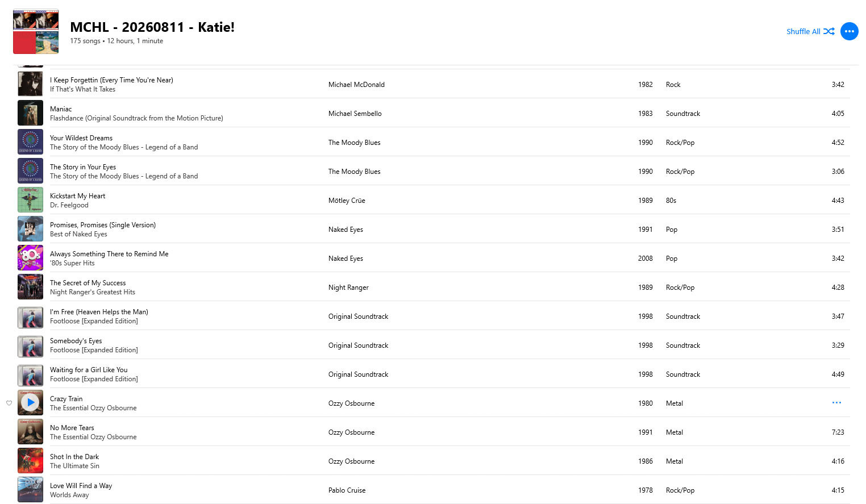This screenshot has height=504, width=866.
Task: Open the Shuffle All text link
Action: (803, 31)
